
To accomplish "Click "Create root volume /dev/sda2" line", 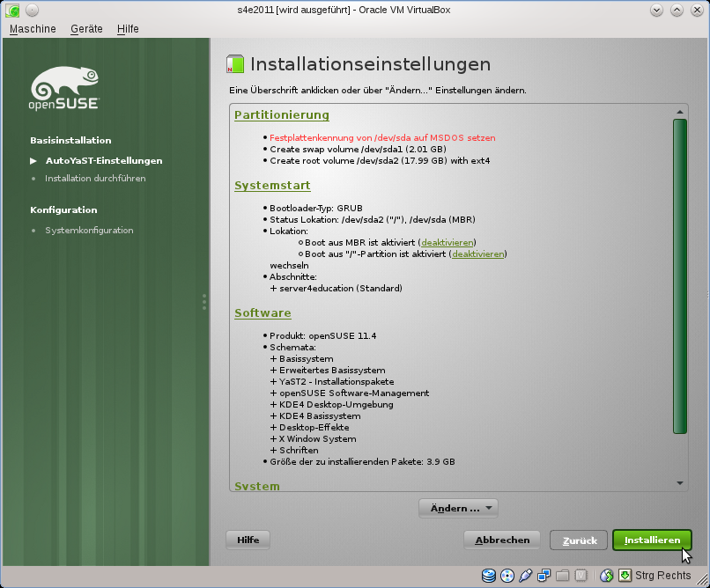I will (x=380, y=160).
